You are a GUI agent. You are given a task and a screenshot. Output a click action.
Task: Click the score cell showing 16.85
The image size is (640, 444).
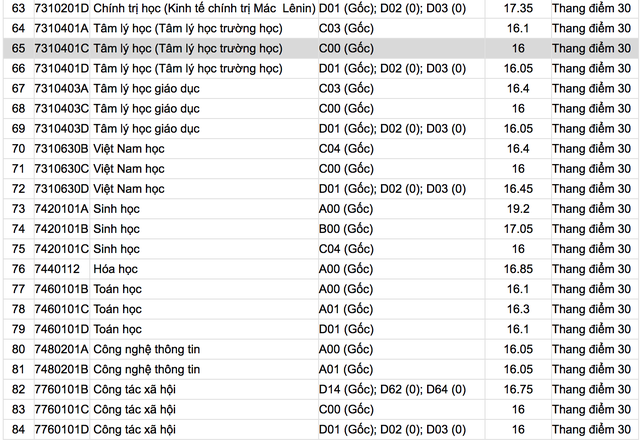[x=517, y=268]
